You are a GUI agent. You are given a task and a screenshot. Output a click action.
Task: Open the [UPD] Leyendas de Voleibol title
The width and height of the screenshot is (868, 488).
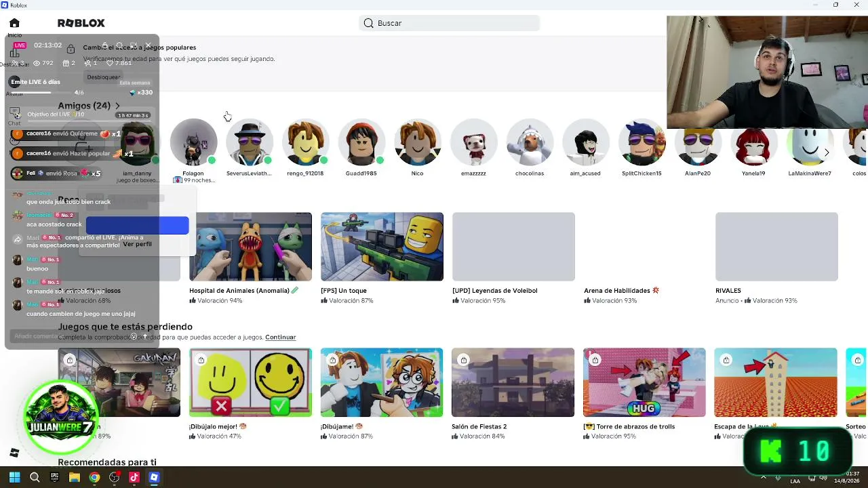click(x=495, y=291)
